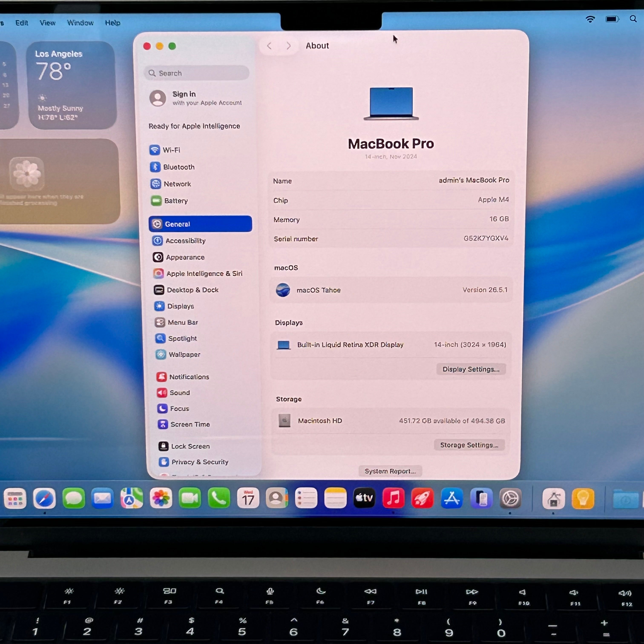Click the Los Angeles weather widget

pyautogui.click(x=72, y=85)
